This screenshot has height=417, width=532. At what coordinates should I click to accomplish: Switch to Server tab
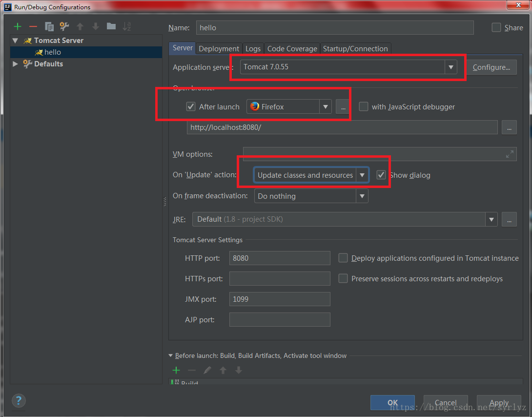pyautogui.click(x=182, y=48)
